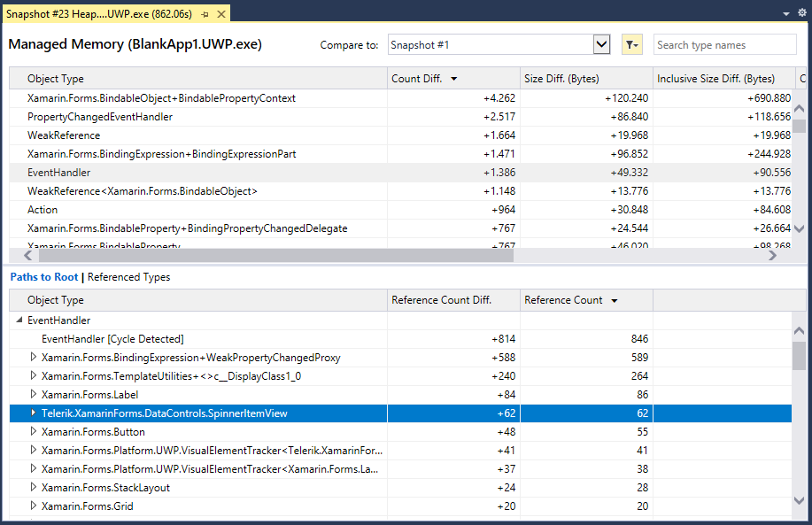The image size is (812, 525).
Task: Switch to the Referenced Types view
Action: (x=129, y=277)
